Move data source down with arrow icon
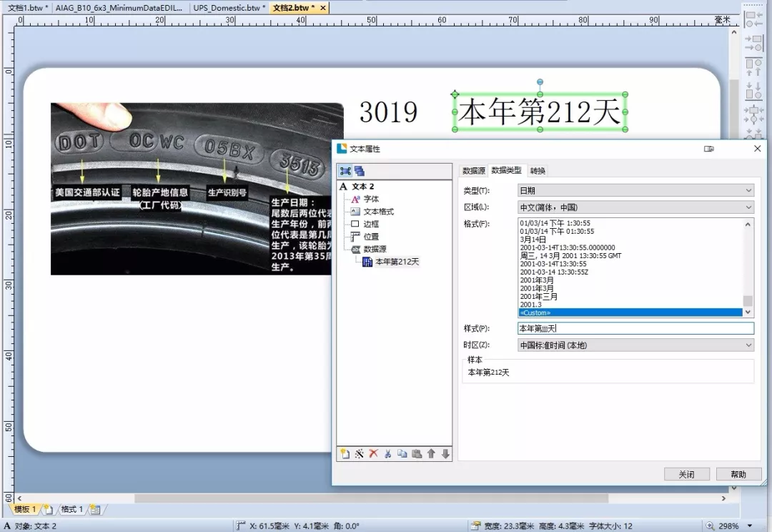 pyautogui.click(x=445, y=454)
